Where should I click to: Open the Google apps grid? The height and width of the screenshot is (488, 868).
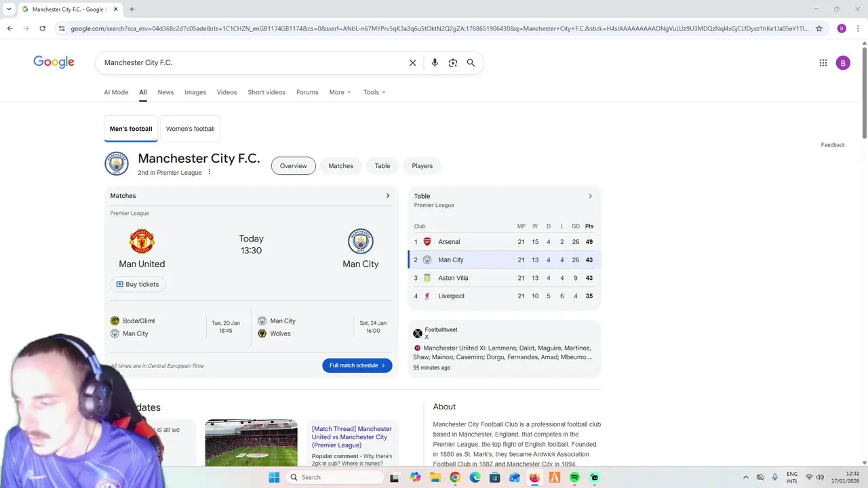[823, 63]
